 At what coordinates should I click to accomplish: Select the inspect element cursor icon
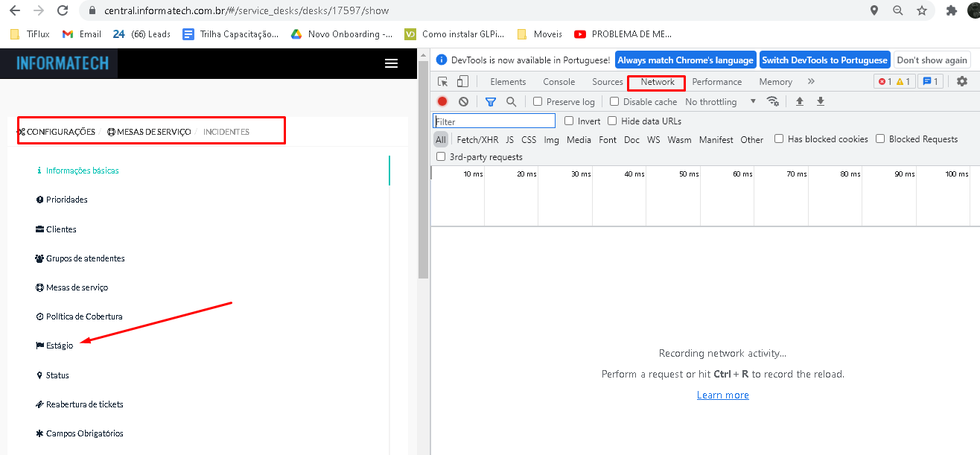[443, 82]
